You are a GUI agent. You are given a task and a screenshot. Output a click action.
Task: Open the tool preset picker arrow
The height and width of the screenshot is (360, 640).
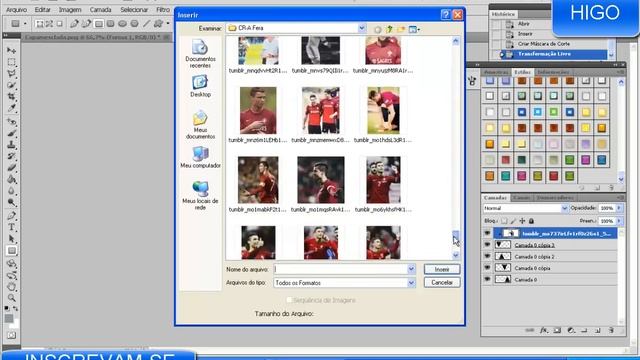click(x=25, y=24)
